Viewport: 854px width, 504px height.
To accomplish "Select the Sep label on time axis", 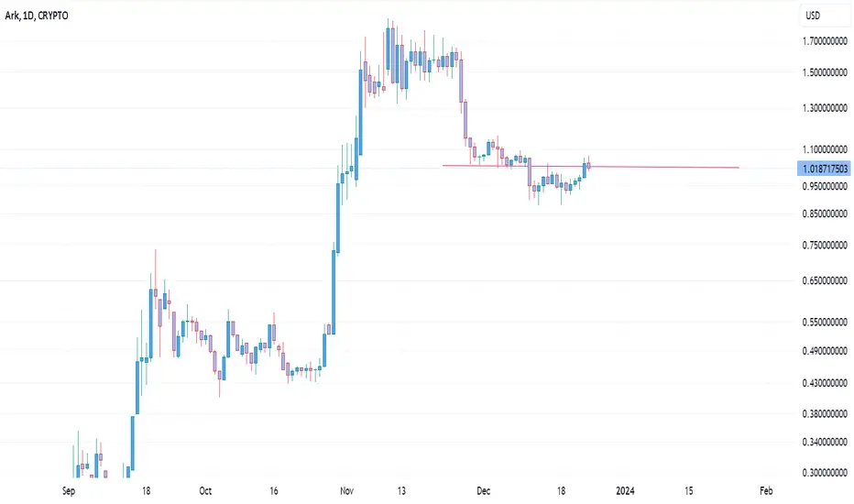I will point(69,491).
